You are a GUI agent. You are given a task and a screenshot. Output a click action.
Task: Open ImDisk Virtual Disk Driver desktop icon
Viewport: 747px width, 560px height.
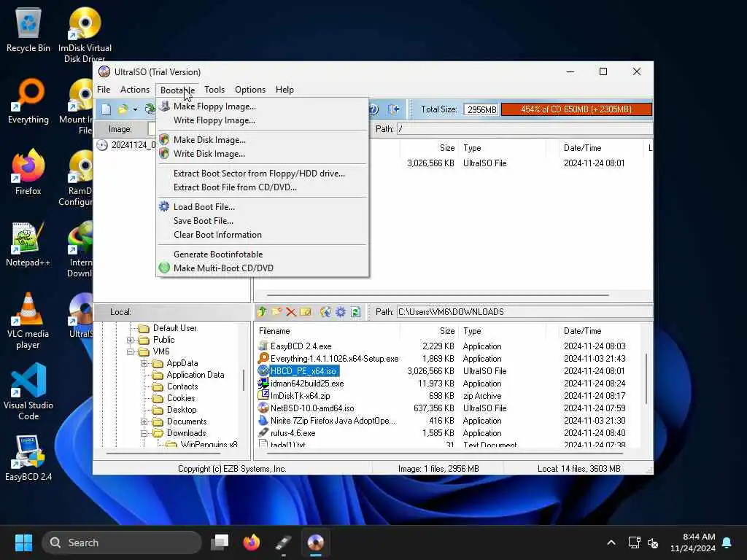tap(85, 34)
